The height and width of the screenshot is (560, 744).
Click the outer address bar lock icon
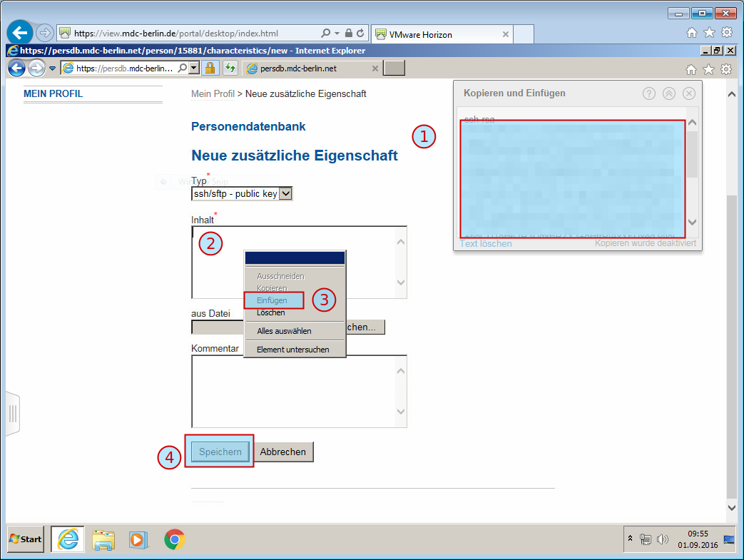349,34
